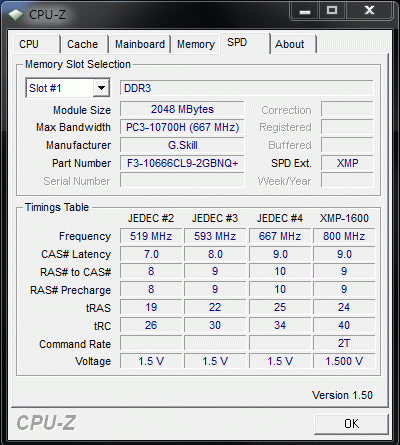This screenshot has height=445, width=400.
Task: Click the 34 tRC value
Action: click(x=280, y=325)
